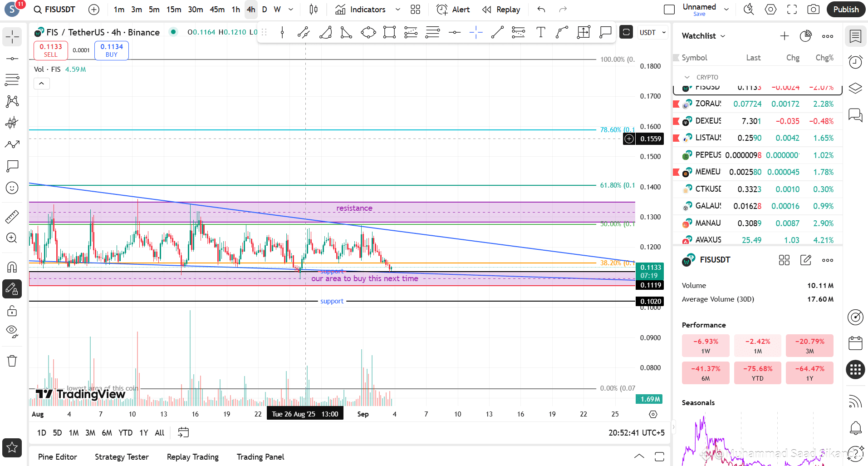Viewport: 868px width, 466px height.
Task: Open the alerts clock icon
Action: 855,62
